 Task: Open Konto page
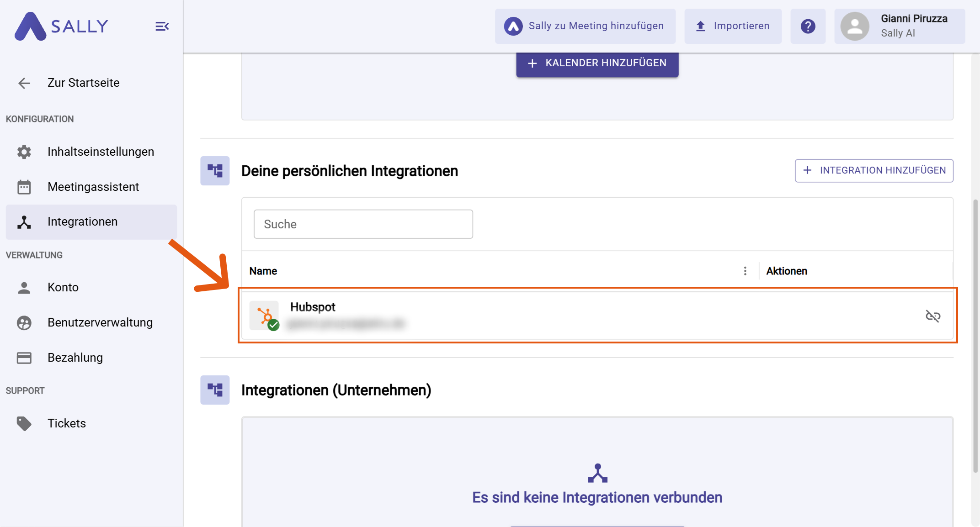(91, 287)
